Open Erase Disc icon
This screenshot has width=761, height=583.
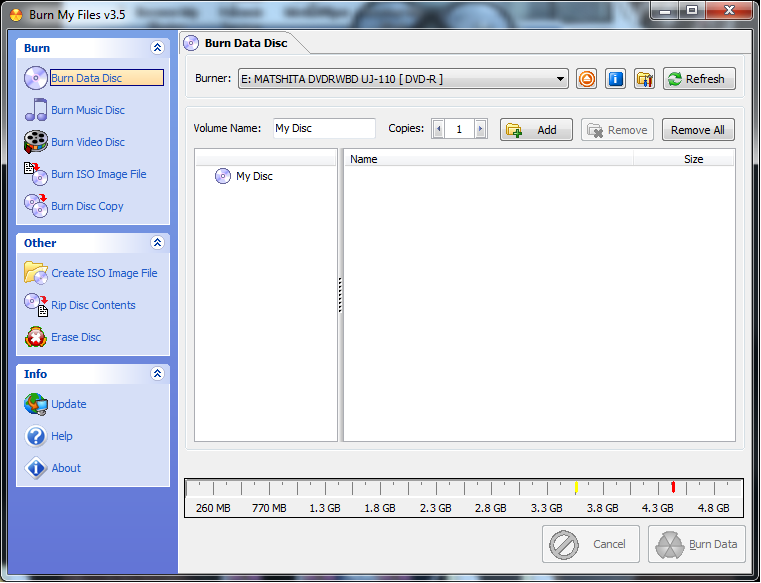36,337
